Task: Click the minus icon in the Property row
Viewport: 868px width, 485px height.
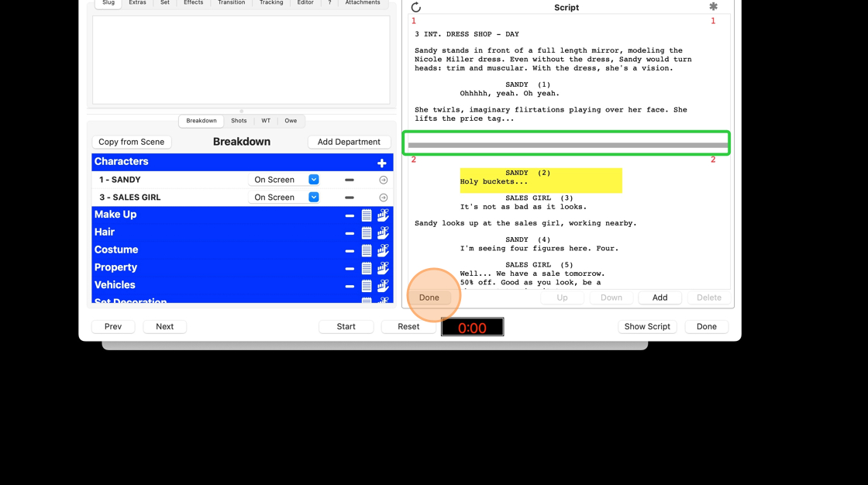Action: (x=350, y=269)
